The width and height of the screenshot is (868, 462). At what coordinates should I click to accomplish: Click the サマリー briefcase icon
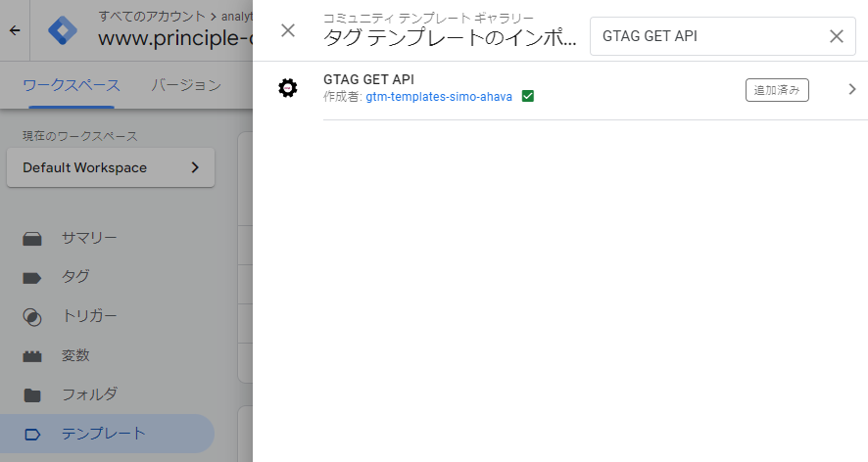[32, 238]
